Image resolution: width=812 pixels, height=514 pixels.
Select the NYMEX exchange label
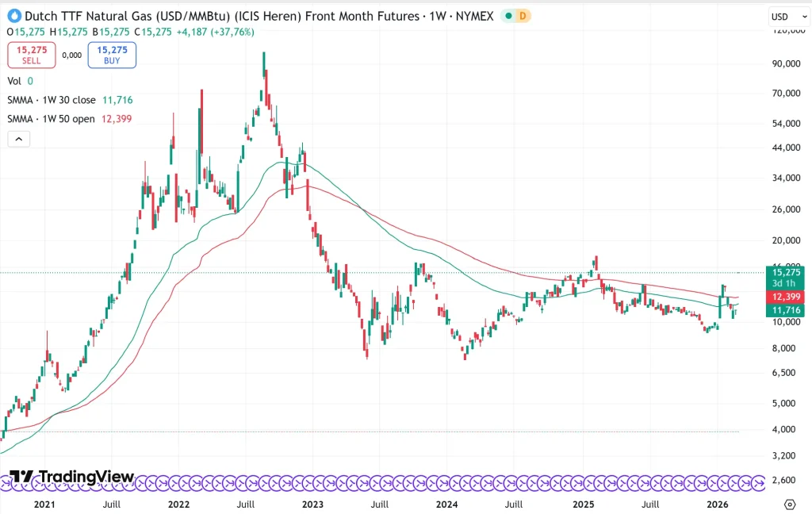coord(476,16)
